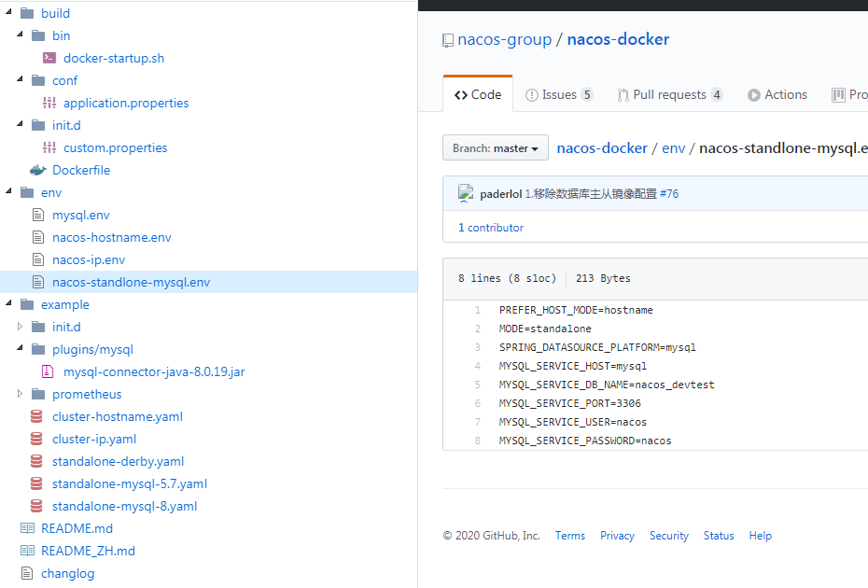Image resolution: width=868 pixels, height=588 pixels.
Task: Open the Privacy footer link
Action: click(x=617, y=536)
